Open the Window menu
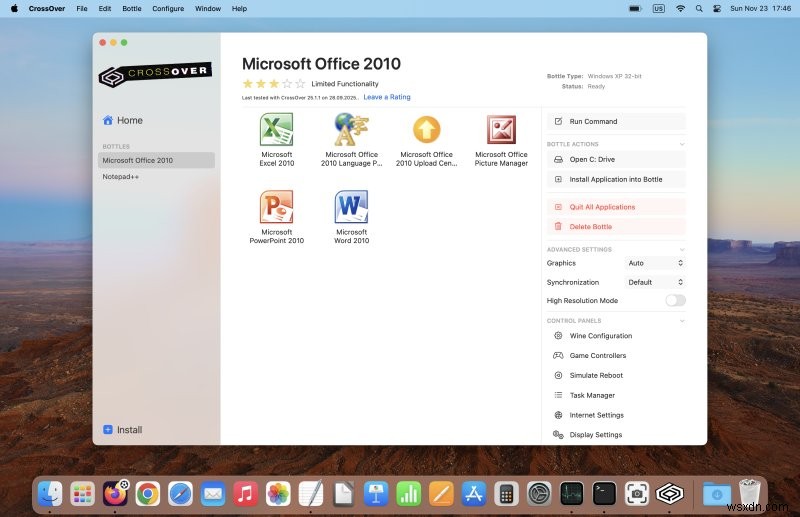Viewport: 800px width, 517px height. click(208, 9)
